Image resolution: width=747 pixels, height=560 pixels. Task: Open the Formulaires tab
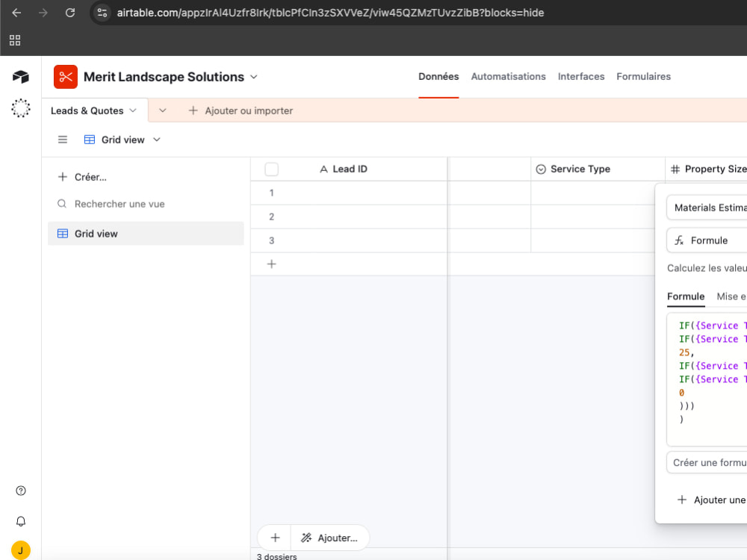click(x=643, y=76)
